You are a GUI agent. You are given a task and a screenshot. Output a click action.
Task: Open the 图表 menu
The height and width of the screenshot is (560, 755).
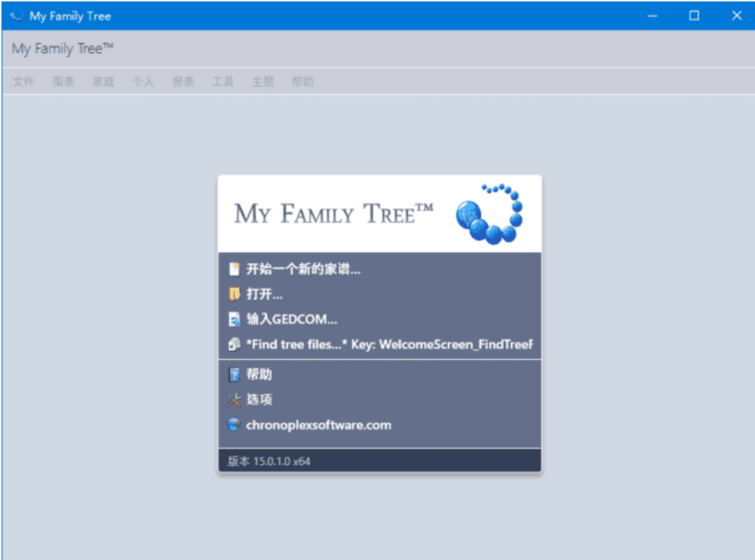63,82
